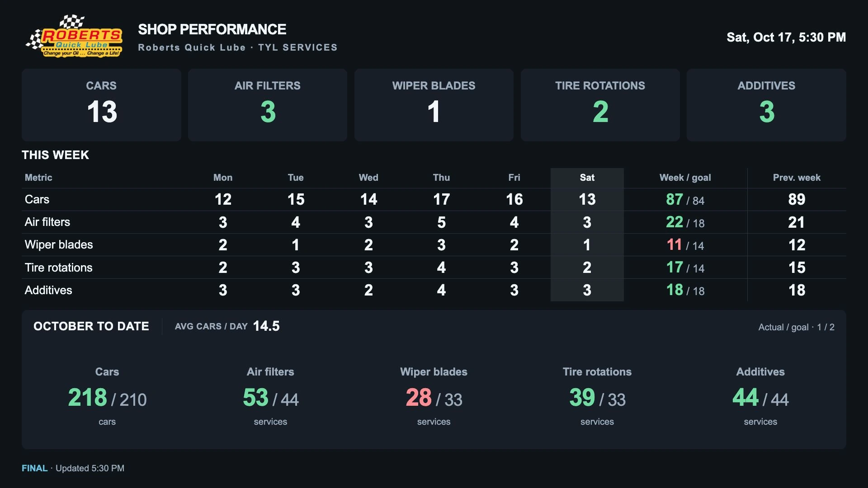The height and width of the screenshot is (488, 868).
Task: Select the Tire rotations row label
Action: coord(58,267)
